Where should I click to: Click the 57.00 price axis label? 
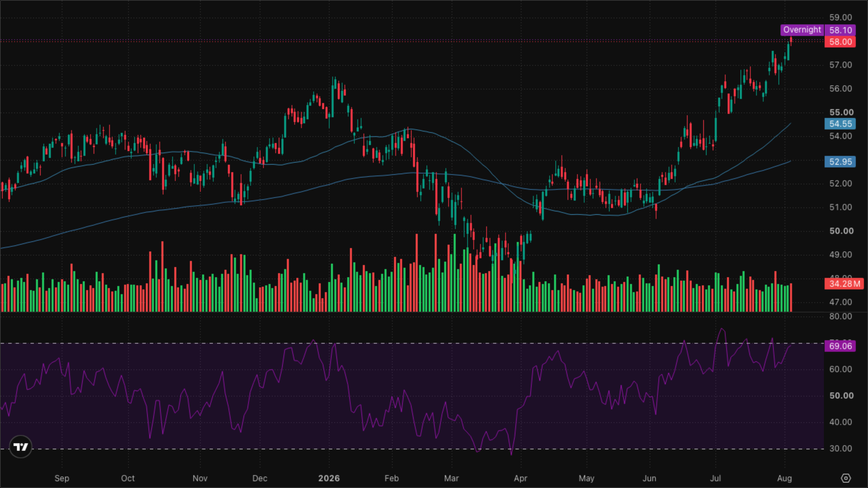coord(841,65)
